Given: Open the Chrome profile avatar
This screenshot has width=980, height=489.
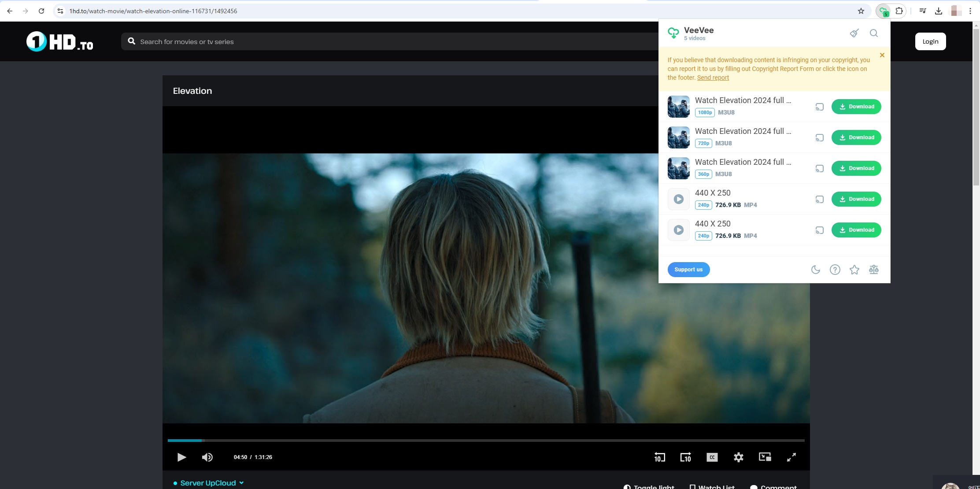Looking at the screenshot, I should click(955, 11).
